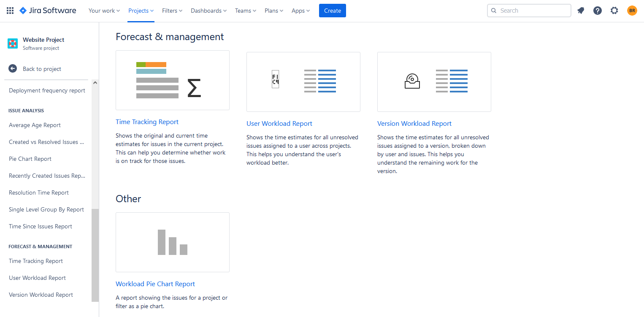Select Average Age Report in the sidebar
The height and width of the screenshot is (317, 644).
point(35,125)
